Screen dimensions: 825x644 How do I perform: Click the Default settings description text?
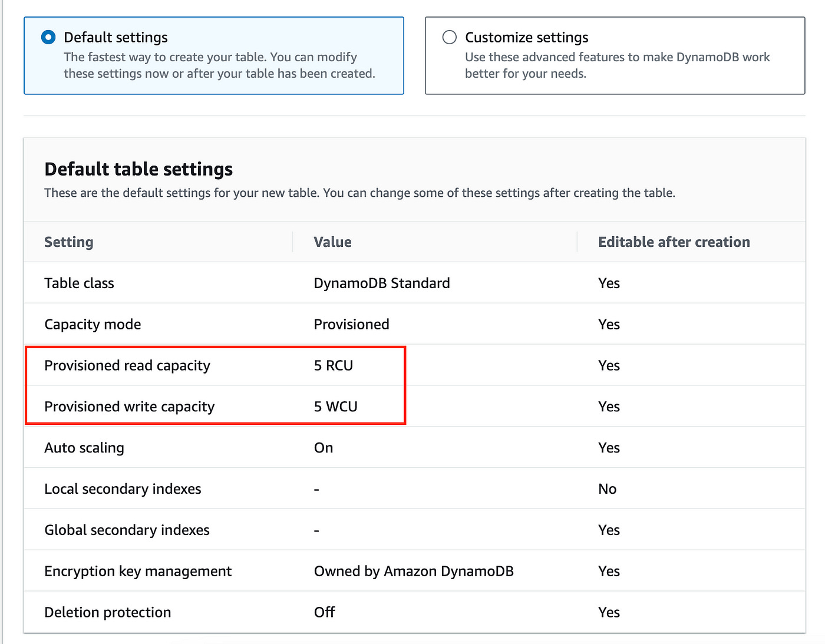(219, 65)
